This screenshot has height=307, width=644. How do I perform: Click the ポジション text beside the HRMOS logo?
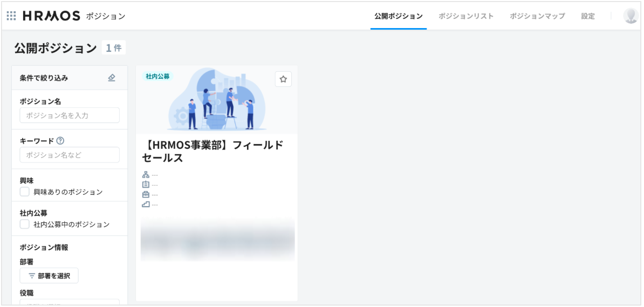106,16
